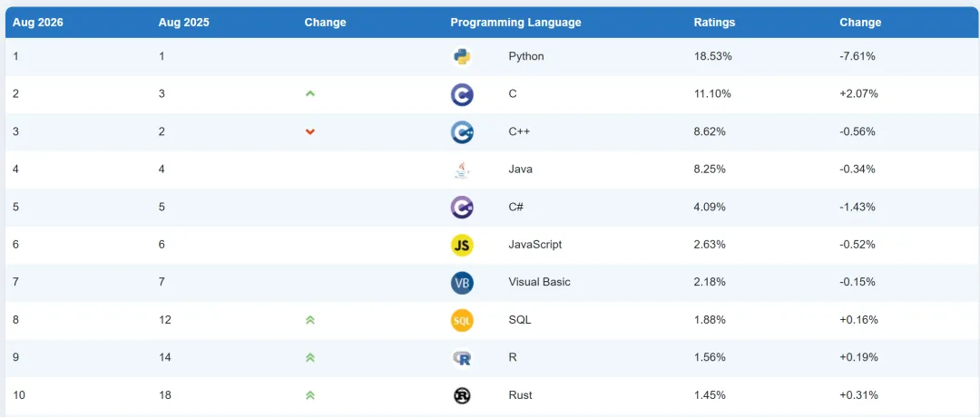Click the C language logo icon
The height and width of the screenshot is (417, 980).
(462, 95)
